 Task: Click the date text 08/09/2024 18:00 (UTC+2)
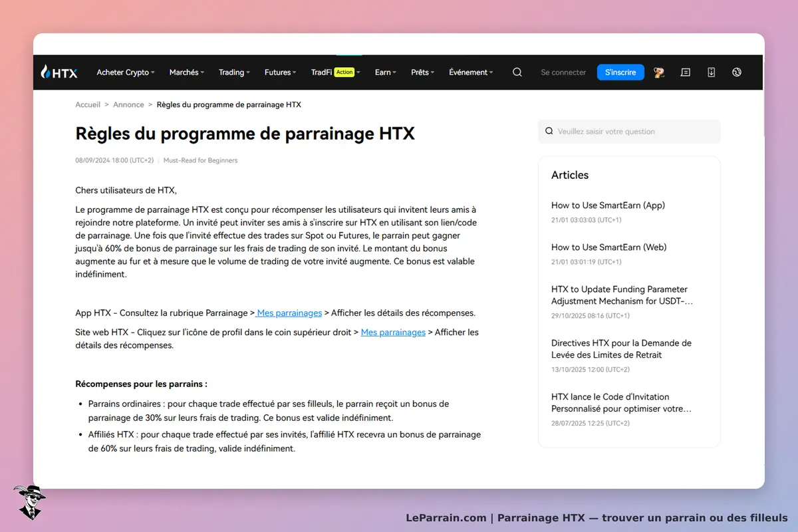pyautogui.click(x=114, y=160)
